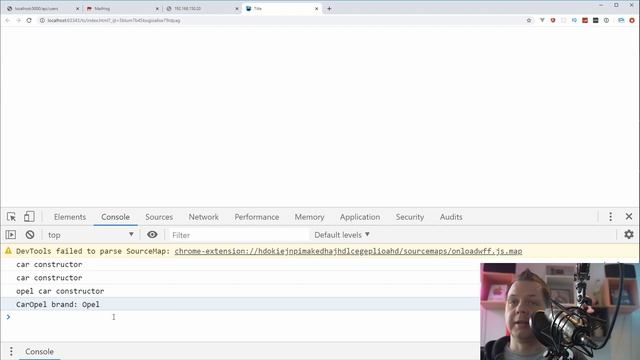The height and width of the screenshot is (360, 640).
Task: Activate the inspect element picker icon
Action: point(11,217)
